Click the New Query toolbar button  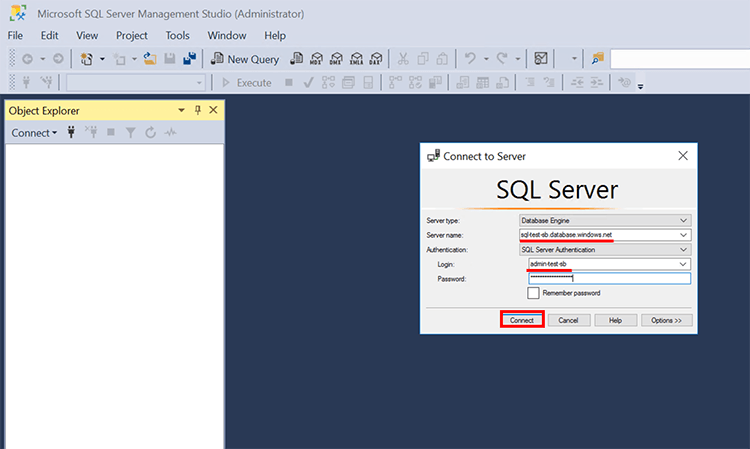(x=245, y=59)
